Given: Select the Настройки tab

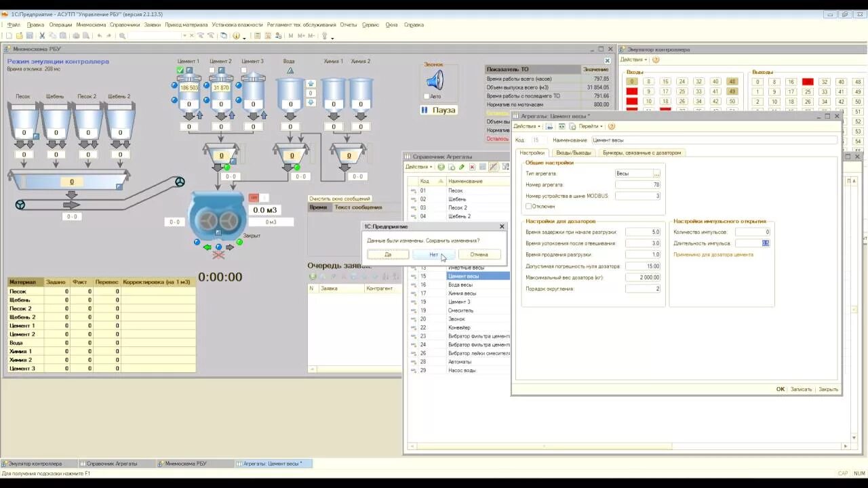Looking at the screenshot, I should (x=532, y=152).
